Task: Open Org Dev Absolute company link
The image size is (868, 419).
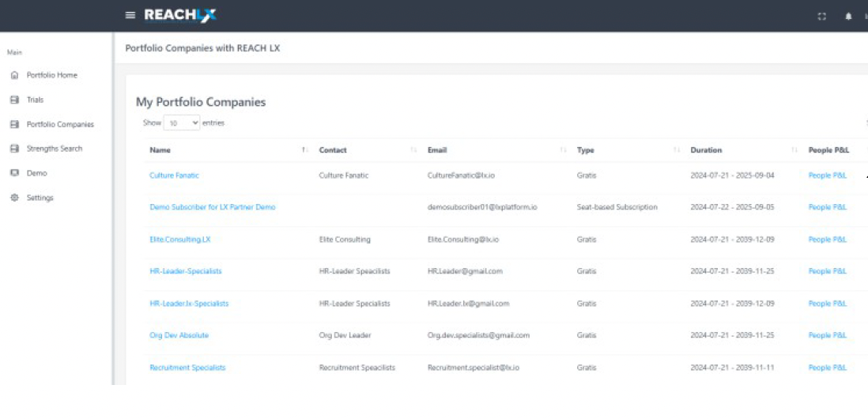Action: (x=179, y=335)
